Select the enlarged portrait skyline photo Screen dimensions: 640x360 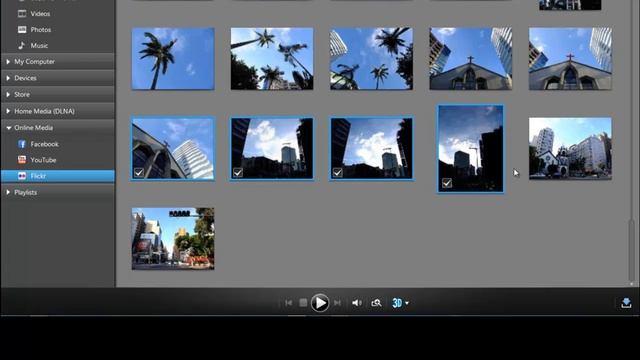(471, 149)
